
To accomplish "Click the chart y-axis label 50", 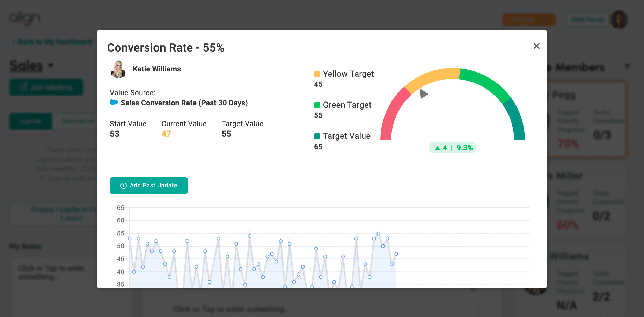I will 120,246.
